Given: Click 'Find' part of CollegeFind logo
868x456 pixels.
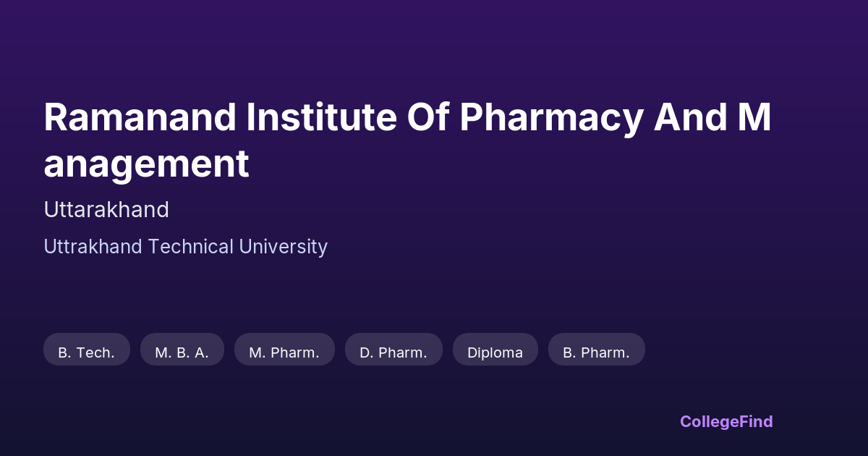Looking at the screenshot, I should [x=754, y=421].
